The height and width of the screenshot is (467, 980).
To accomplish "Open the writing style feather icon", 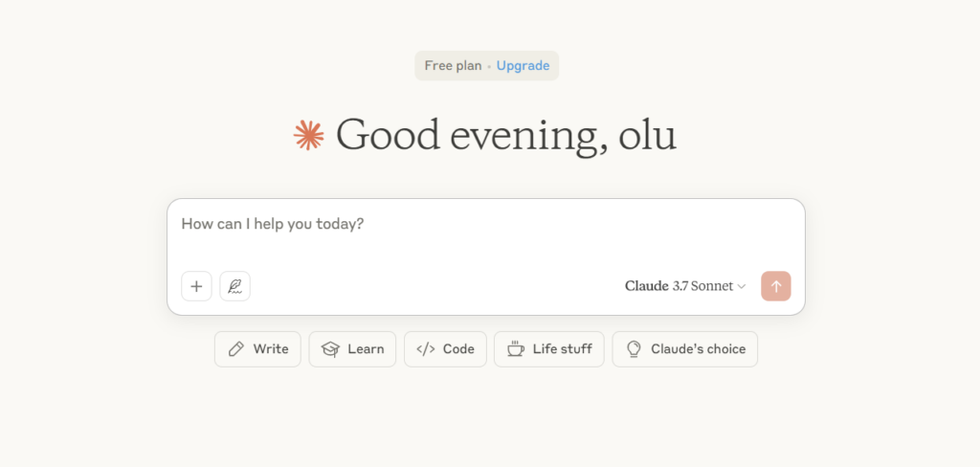I will (235, 286).
